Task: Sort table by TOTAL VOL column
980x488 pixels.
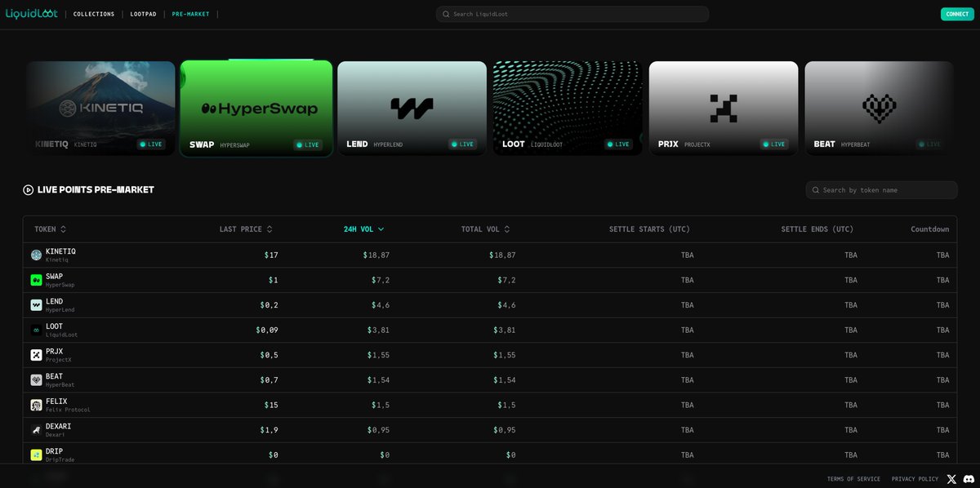Action: [x=485, y=229]
